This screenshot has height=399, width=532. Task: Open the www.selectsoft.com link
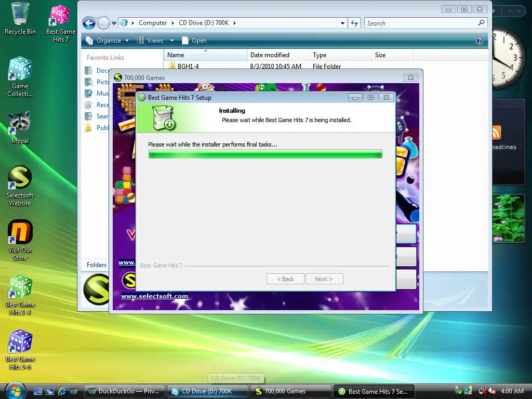click(x=154, y=296)
